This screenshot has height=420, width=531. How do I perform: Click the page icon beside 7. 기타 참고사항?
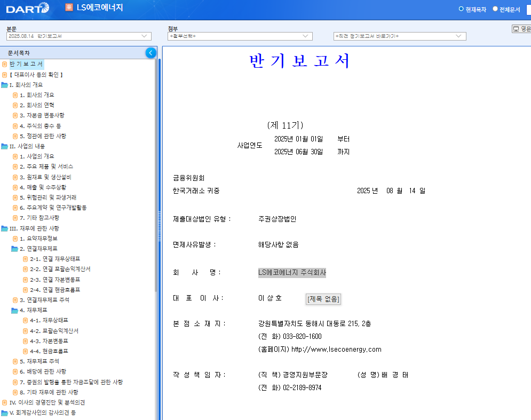click(x=15, y=218)
